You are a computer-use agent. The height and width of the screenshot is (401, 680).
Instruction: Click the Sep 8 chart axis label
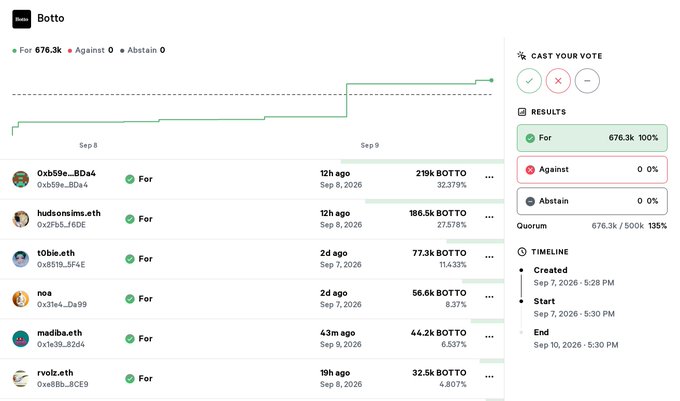(x=88, y=145)
